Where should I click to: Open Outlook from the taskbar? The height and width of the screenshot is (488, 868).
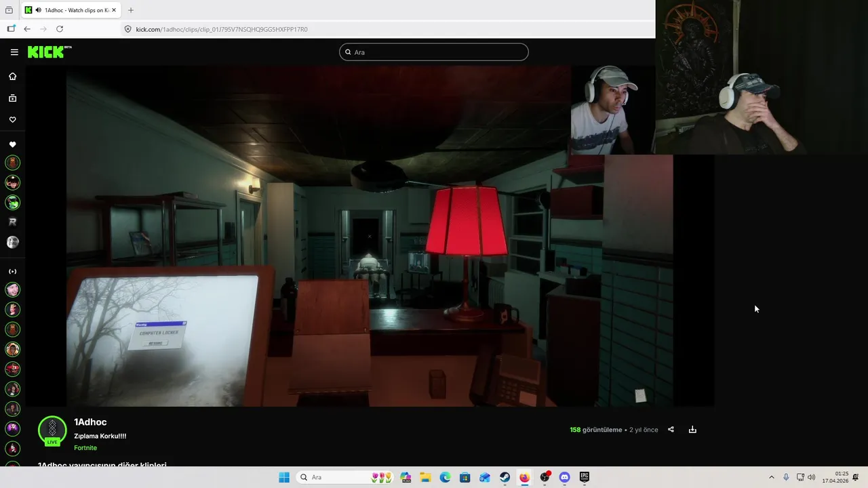point(485,477)
